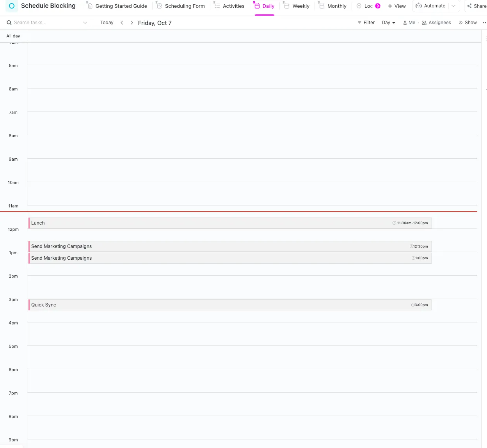This screenshot has height=448, width=487.
Task: Open the partially hidden Loc view tab
Action: click(365, 6)
